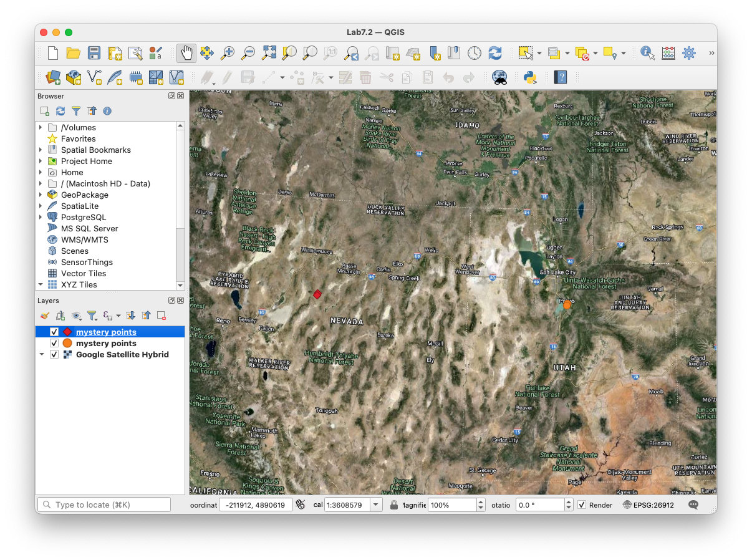The image size is (752, 560).
Task: Open Style Manager icon
Action: point(155,53)
